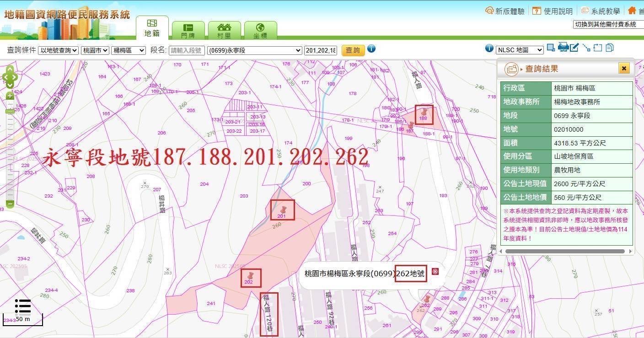This screenshot has height=338, width=644.
Task: Open 使用說明 help link
Action: coord(553,11)
